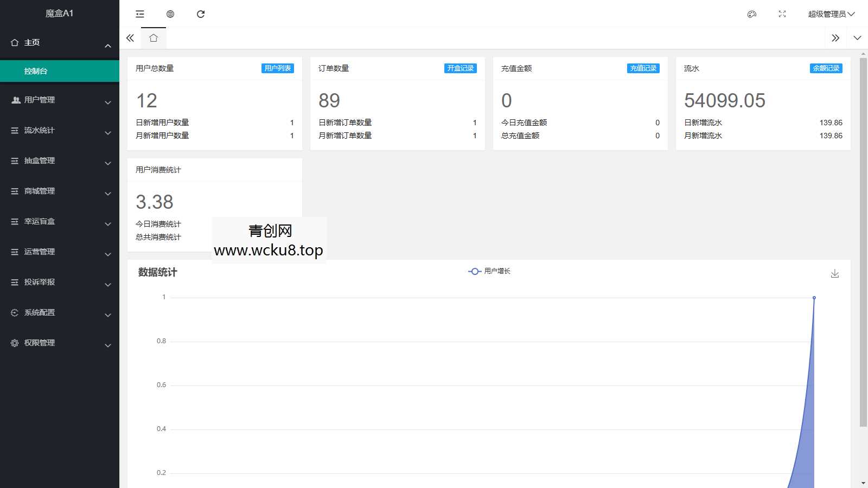Expand the 用户管理 sidebar menu
The width and height of the screenshot is (868, 488).
pos(60,100)
